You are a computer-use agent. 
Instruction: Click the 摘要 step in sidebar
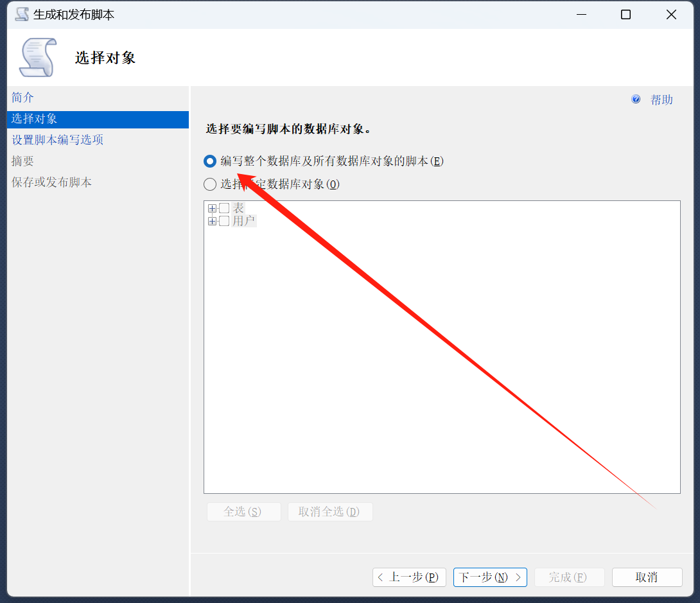[x=22, y=161]
